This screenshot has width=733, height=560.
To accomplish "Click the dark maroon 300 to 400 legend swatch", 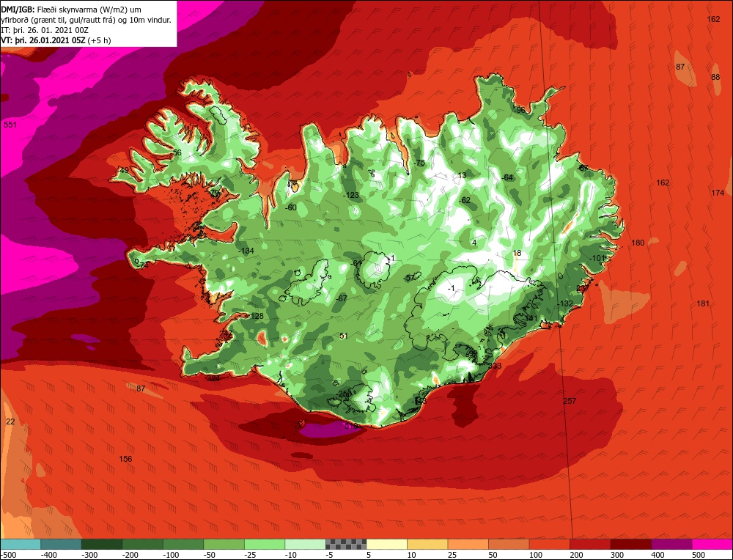I will tap(630, 544).
